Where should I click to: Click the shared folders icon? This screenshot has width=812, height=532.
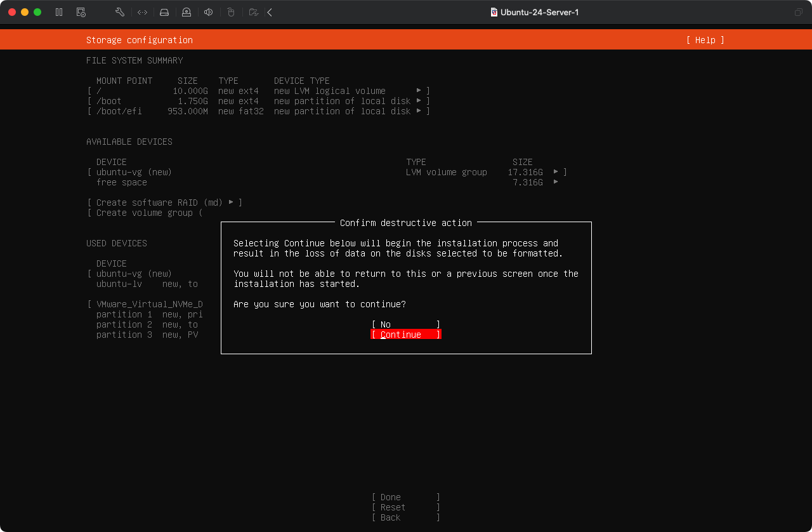point(253,12)
